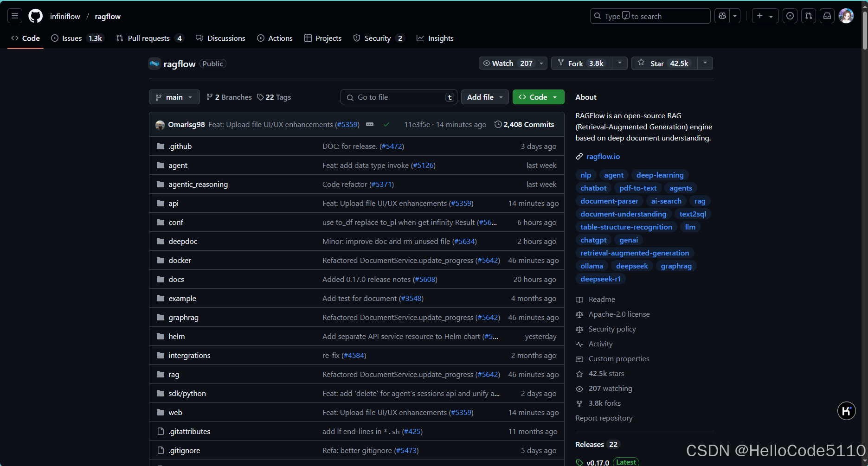Image resolution: width=868 pixels, height=466 pixels.
Task: Open the Insights tab
Action: pyautogui.click(x=435, y=38)
